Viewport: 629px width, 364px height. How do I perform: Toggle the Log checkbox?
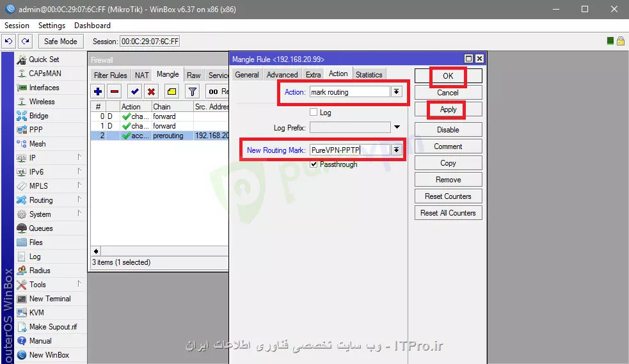pyautogui.click(x=314, y=112)
